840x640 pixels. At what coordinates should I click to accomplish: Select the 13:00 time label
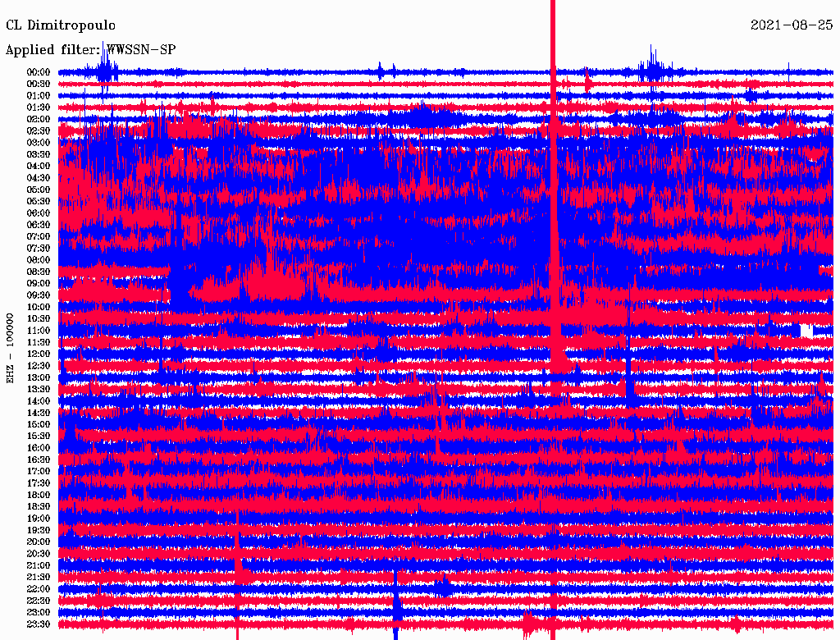click(39, 377)
